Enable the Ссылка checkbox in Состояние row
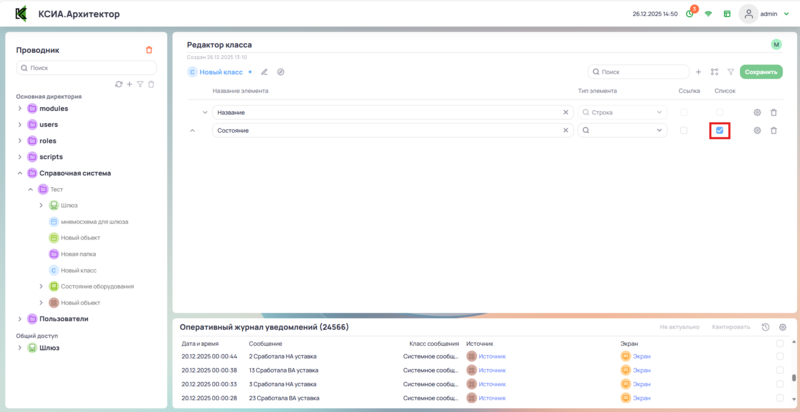The image size is (800, 412). point(684,131)
